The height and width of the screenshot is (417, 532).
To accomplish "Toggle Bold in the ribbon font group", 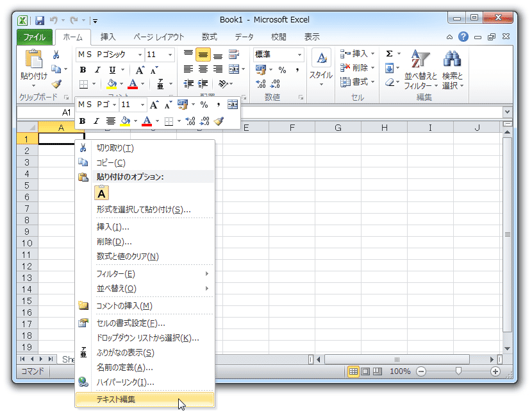I will (83, 70).
